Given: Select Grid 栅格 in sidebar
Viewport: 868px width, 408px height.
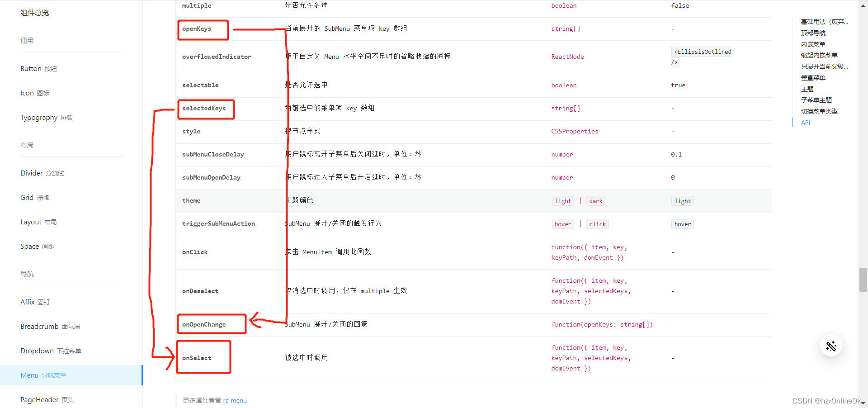Looking at the screenshot, I should coord(35,198).
